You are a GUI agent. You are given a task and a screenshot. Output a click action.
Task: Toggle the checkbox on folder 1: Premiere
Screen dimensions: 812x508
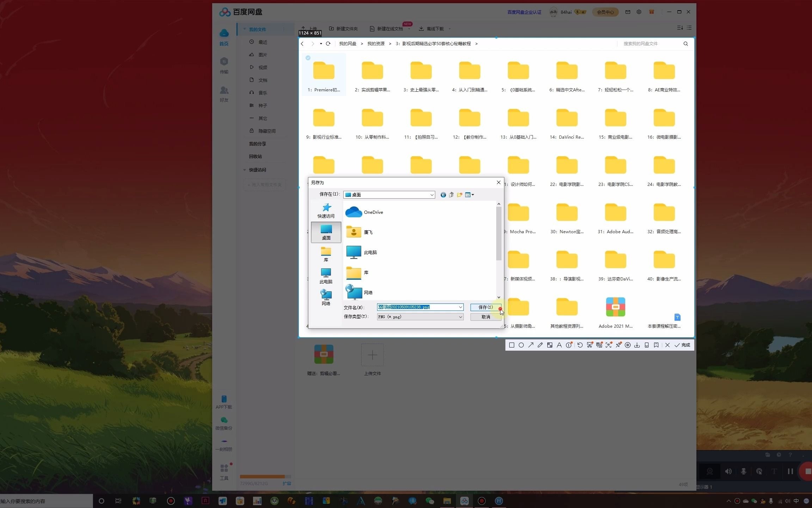coord(308,58)
